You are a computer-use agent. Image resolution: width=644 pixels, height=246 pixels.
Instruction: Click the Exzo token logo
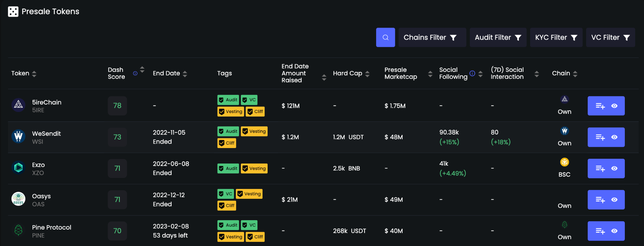[x=19, y=168]
